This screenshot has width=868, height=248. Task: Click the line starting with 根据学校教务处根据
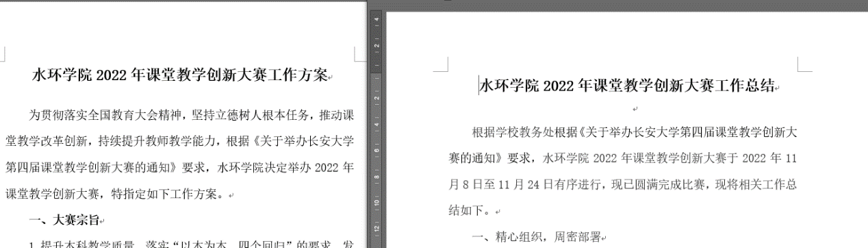click(x=635, y=132)
